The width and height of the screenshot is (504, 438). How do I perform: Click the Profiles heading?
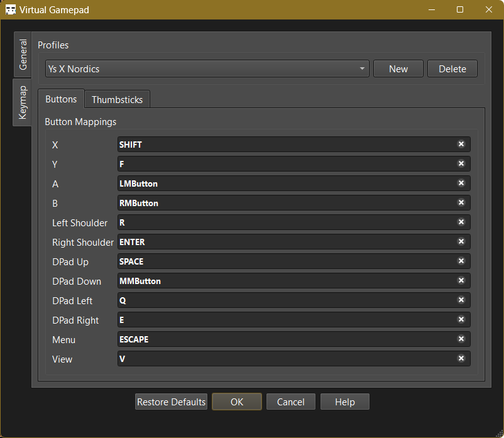53,45
